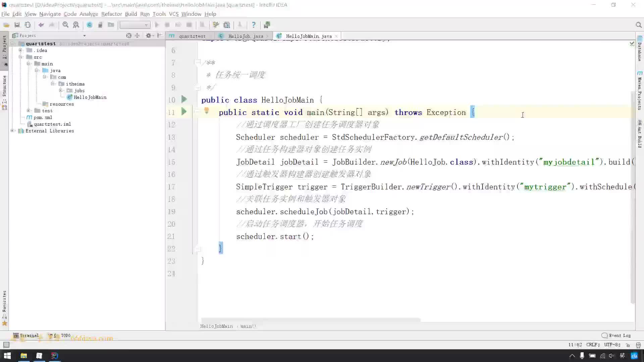This screenshot has width=644, height=362.
Task: Select quartztest.iml file
Action: pyautogui.click(x=52, y=124)
